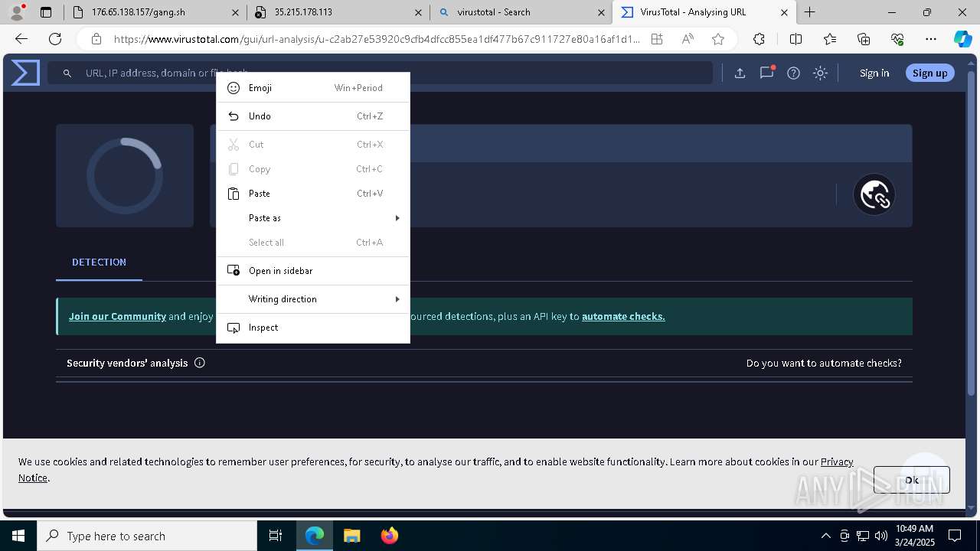Click the upload file icon
Image resolution: width=980 pixels, height=551 pixels.
tap(740, 73)
